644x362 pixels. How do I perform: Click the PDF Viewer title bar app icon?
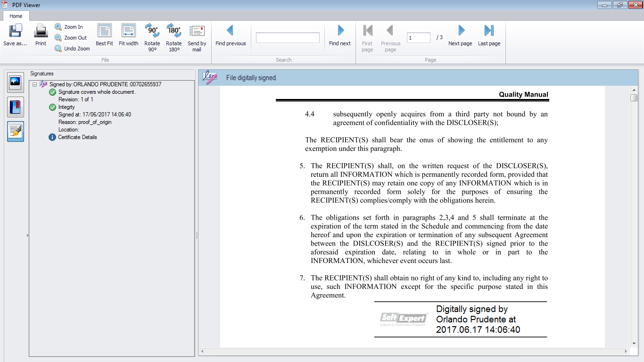(5, 5)
